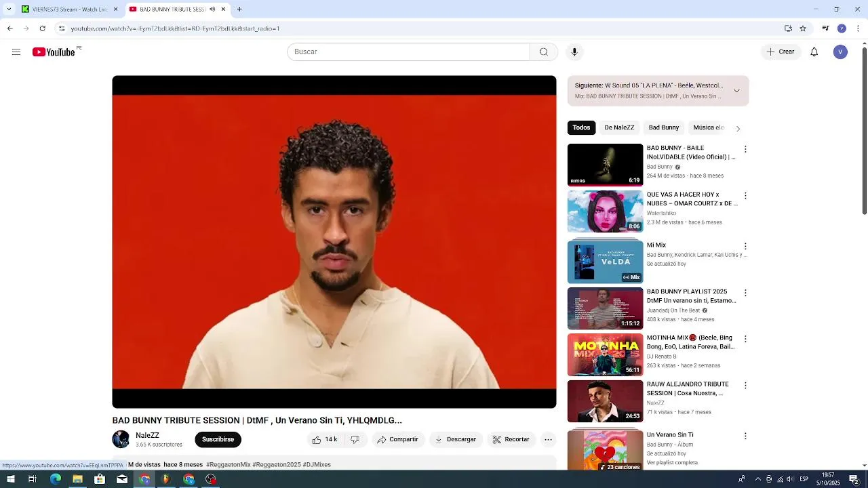Open options for QUE VAS A HACER HOY
Image resolution: width=868 pixels, height=488 pixels.
(x=745, y=195)
